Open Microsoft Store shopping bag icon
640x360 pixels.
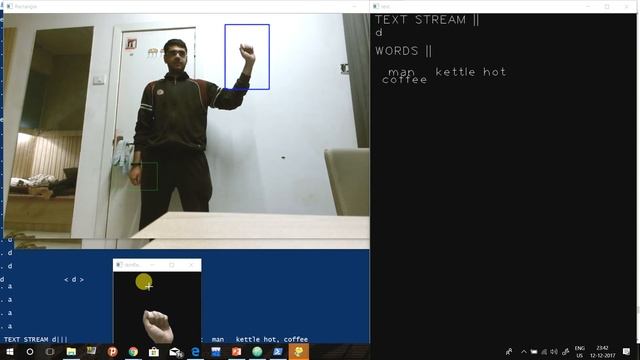(x=154, y=351)
